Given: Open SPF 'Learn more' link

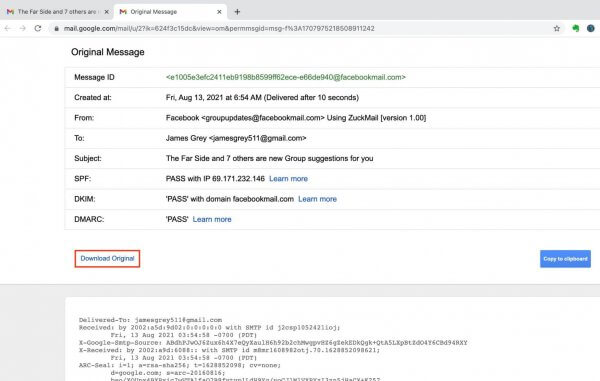Looking at the screenshot, I should [288, 179].
